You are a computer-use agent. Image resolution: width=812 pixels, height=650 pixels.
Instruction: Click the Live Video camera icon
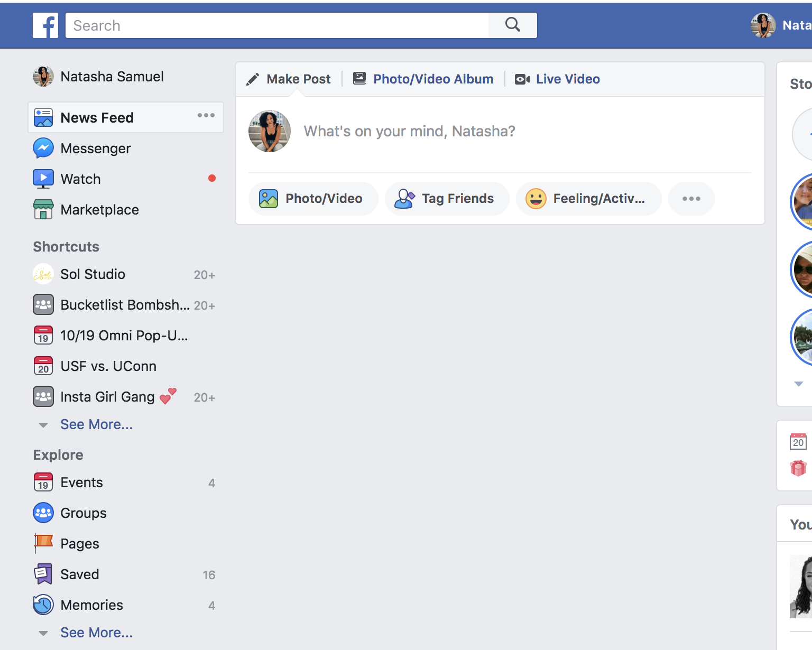coord(522,79)
